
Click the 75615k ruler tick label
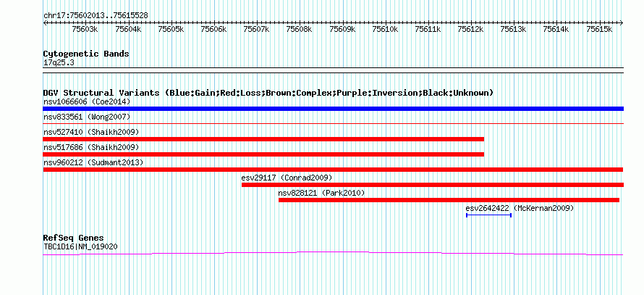599,29
